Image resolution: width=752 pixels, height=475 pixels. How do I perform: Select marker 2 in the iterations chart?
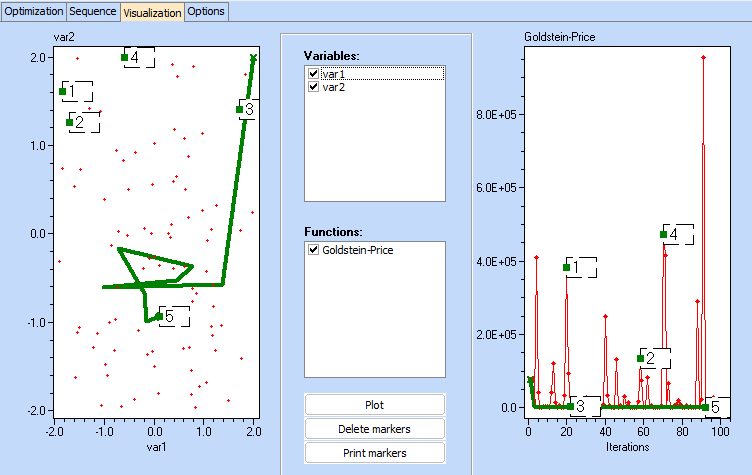tap(641, 358)
